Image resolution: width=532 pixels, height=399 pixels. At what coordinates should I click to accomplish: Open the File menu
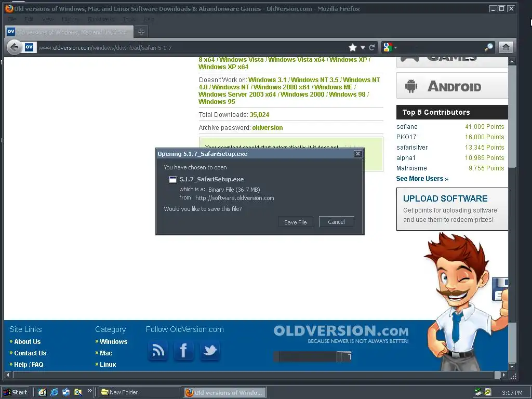click(x=12, y=19)
